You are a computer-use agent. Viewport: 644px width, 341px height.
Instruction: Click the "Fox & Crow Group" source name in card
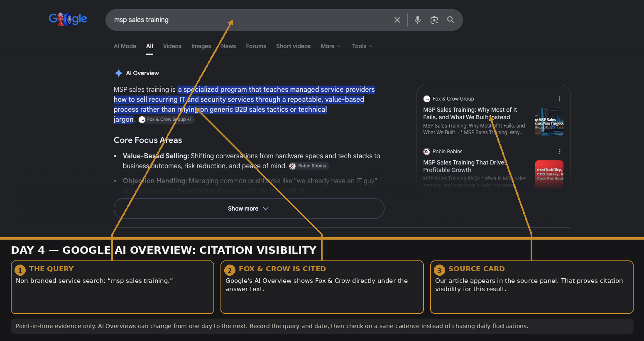click(x=453, y=99)
